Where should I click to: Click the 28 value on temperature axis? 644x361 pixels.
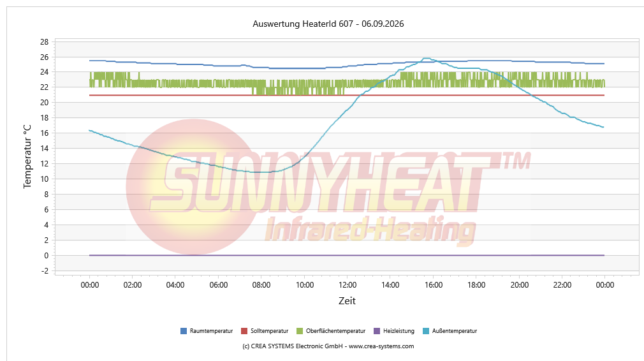point(45,42)
